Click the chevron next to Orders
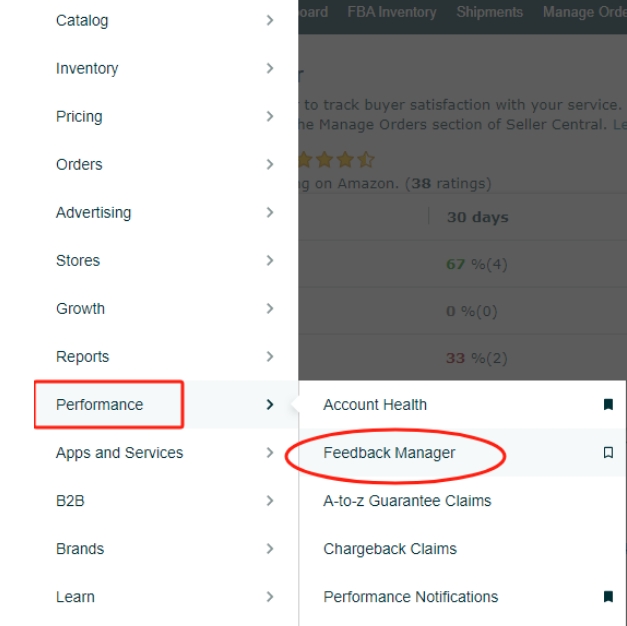The height and width of the screenshot is (626, 627). (x=270, y=164)
